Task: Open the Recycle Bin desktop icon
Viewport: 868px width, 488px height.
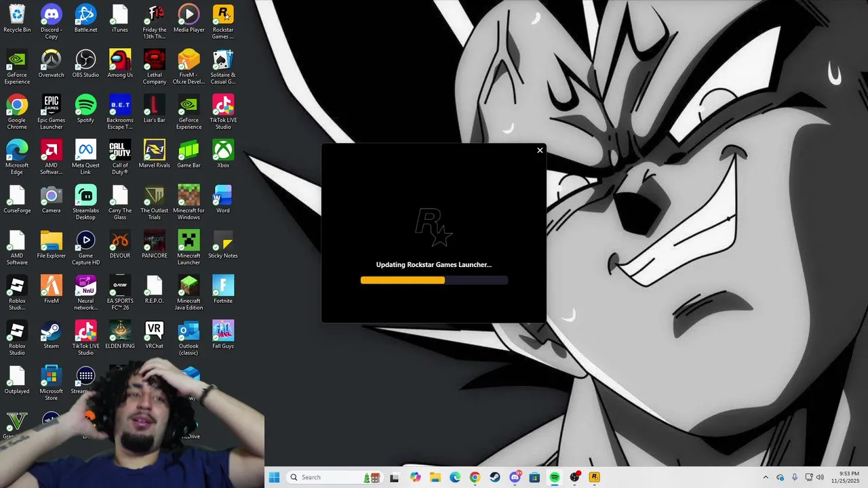Action: tap(17, 20)
